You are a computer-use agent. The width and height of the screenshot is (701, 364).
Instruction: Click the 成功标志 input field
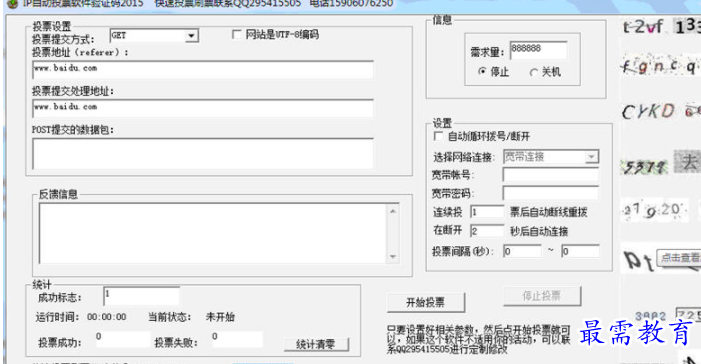(x=142, y=296)
